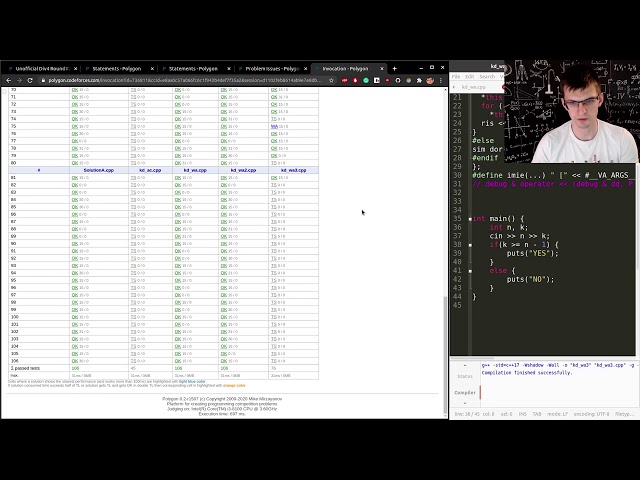The image size is (640, 480).
Task: Switch to the Compiler tab in messages panel
Action: click(x=465, y=393)
